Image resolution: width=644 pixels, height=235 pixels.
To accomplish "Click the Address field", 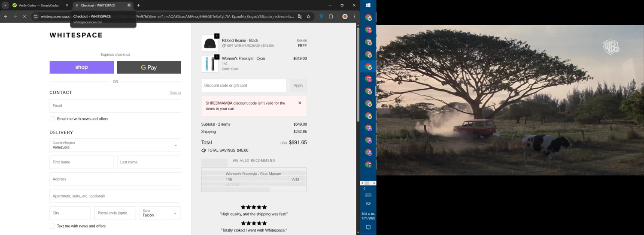I will 115,179.
